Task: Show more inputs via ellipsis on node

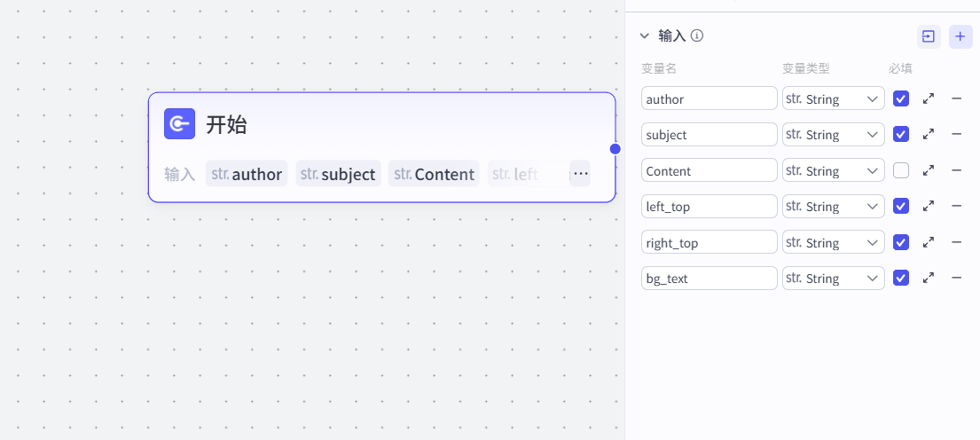Action: point(580,174)
